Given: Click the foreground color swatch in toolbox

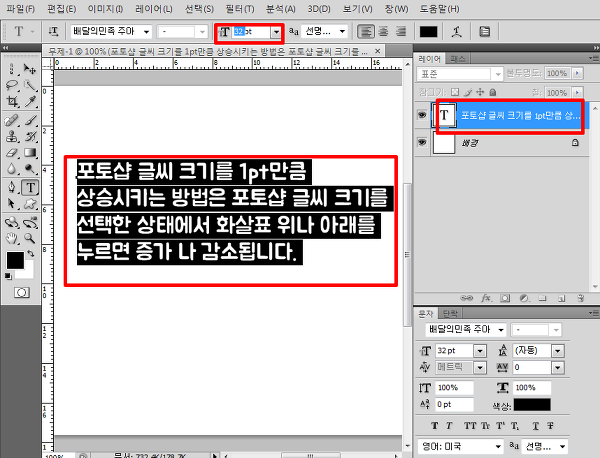Looking at the screenshot, I should click(x=15, y=261).
